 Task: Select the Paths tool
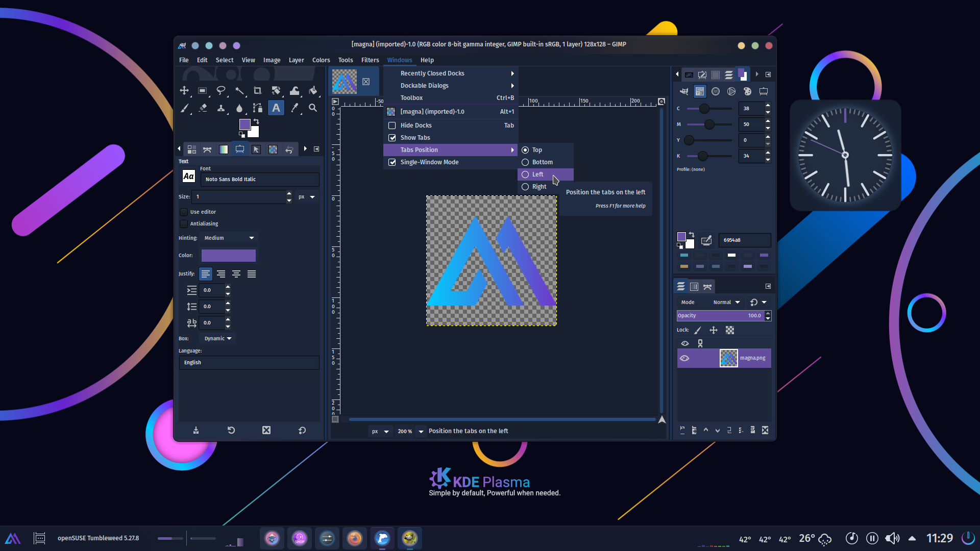click(258, 108)
